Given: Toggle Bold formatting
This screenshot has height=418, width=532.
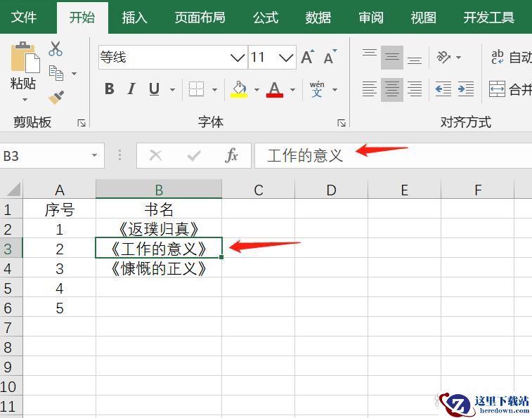Looking at the screenshot, I should click(109, 89).
